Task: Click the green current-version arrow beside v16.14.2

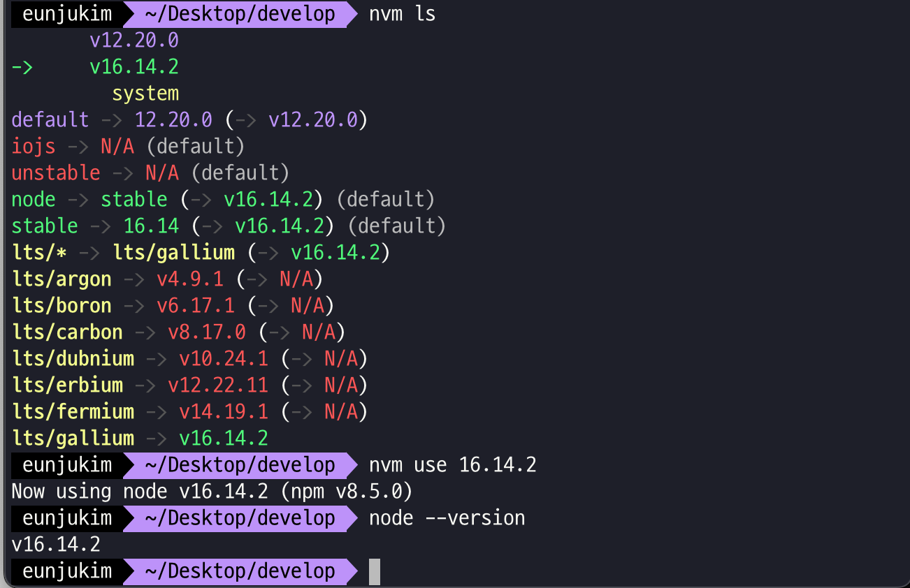Action: point(22,67)
